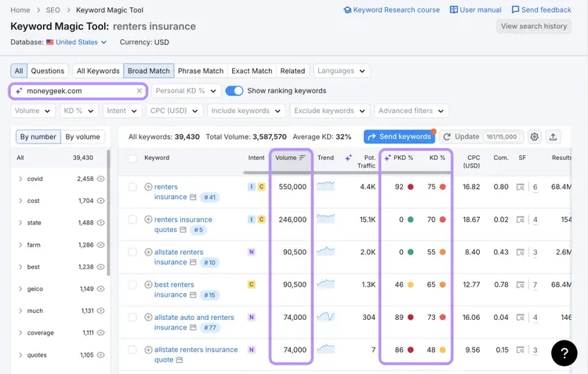
Task: Add 'best renters insurance' via plus icon
Action: (148, 285)
